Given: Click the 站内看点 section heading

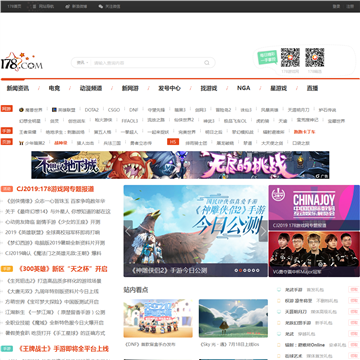Looking at the screenshot, I should coord(136,290).
